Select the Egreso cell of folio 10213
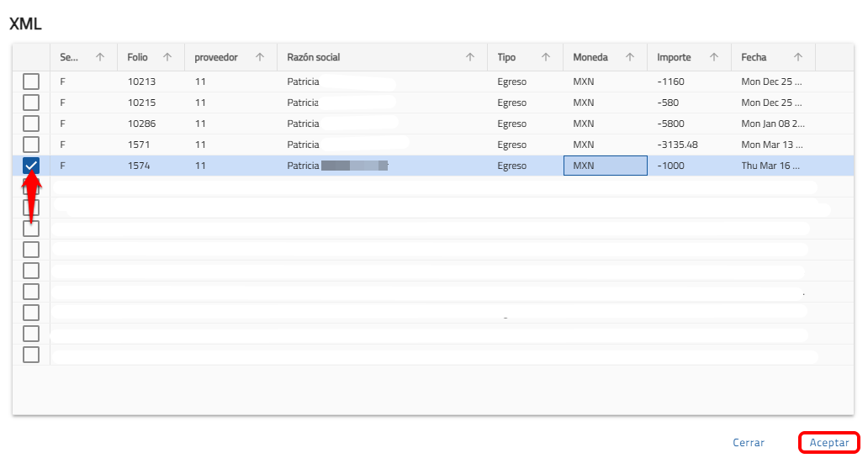Screen dimensions: 868x458 (511, 82)
